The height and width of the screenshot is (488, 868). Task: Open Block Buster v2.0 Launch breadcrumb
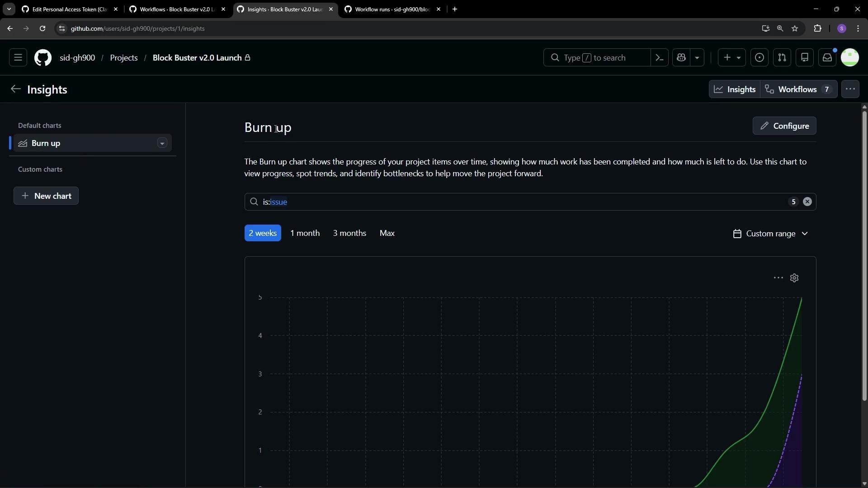[197, 58]
